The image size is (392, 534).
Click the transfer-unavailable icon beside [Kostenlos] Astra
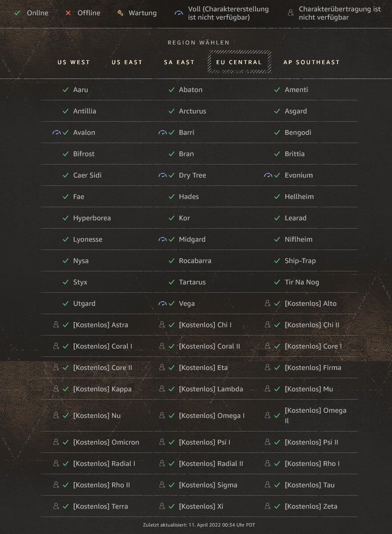(56, 325)
